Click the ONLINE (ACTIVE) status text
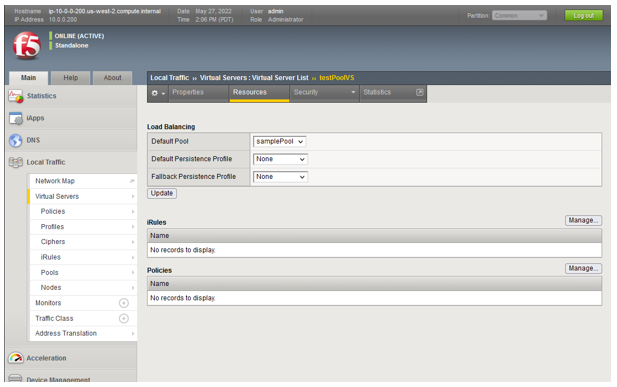The height and width of the screenshot is (387, 617). point(79,36)
